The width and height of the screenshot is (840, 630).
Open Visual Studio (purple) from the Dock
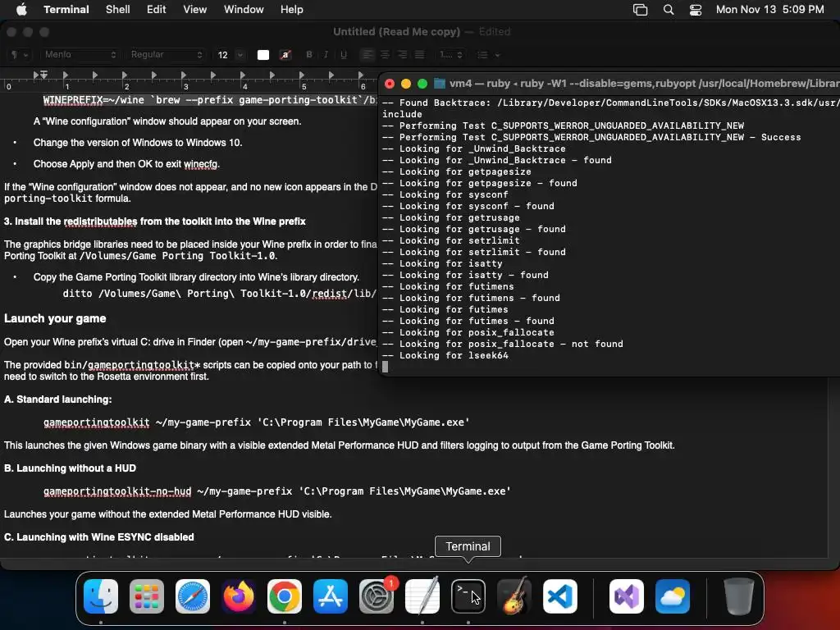coord(626,596)
